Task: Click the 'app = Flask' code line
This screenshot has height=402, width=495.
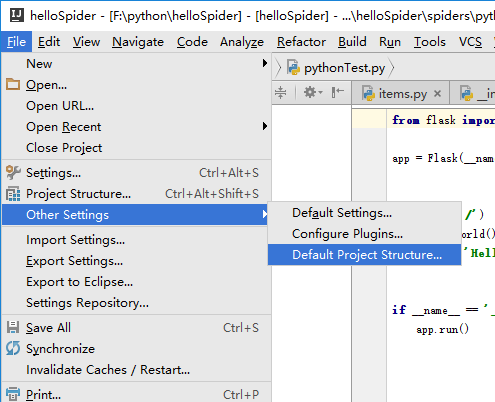Action: (443, 158)
